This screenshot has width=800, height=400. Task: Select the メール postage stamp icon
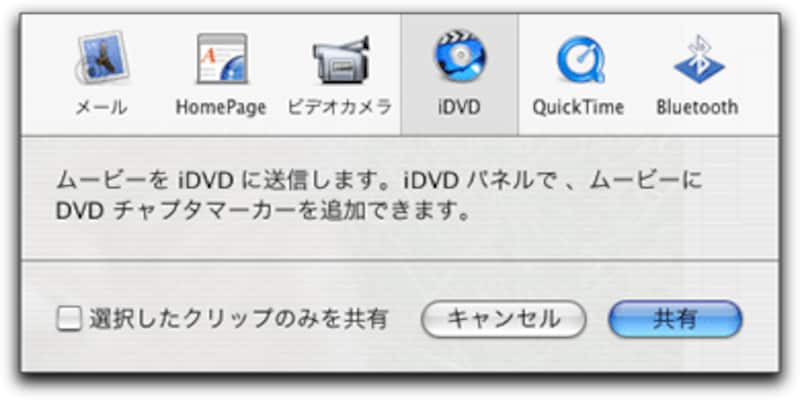click(103, 58)
